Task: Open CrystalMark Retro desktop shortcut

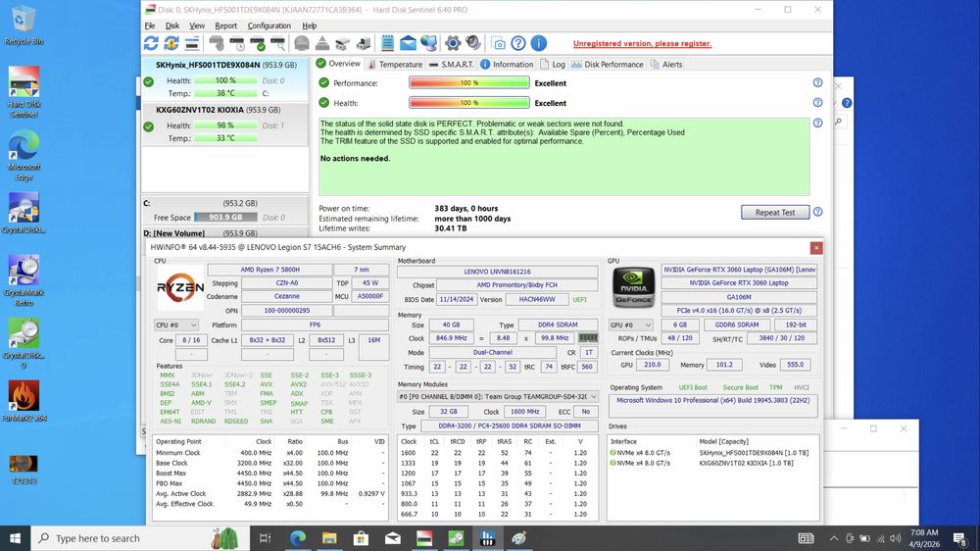Action: (24, 280)
